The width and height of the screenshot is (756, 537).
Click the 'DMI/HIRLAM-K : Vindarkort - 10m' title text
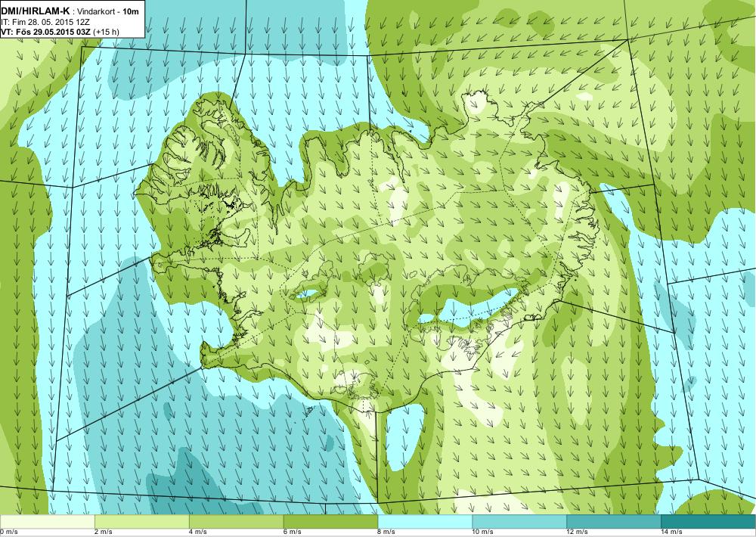[x=70, y=11]
